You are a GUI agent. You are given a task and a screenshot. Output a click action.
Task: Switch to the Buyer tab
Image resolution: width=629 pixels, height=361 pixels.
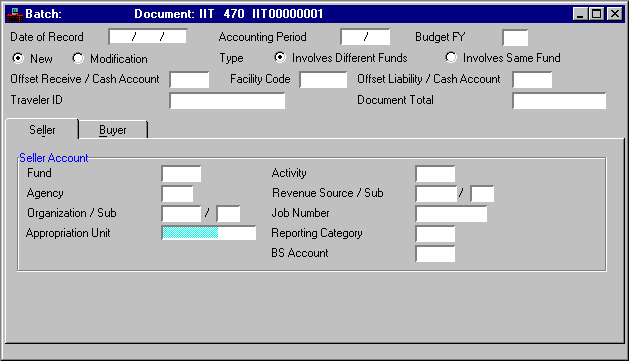(x=113, y=130)
